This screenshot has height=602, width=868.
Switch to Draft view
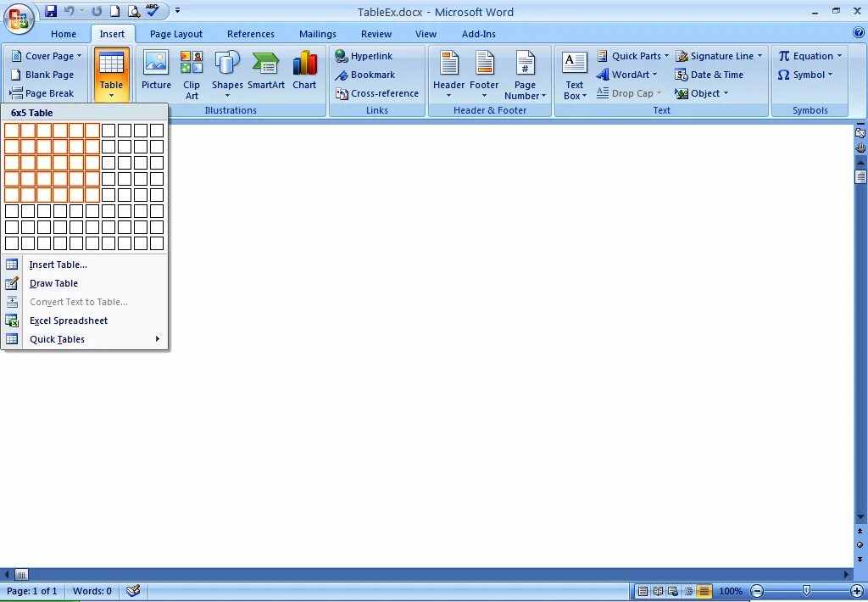[704, 591]
